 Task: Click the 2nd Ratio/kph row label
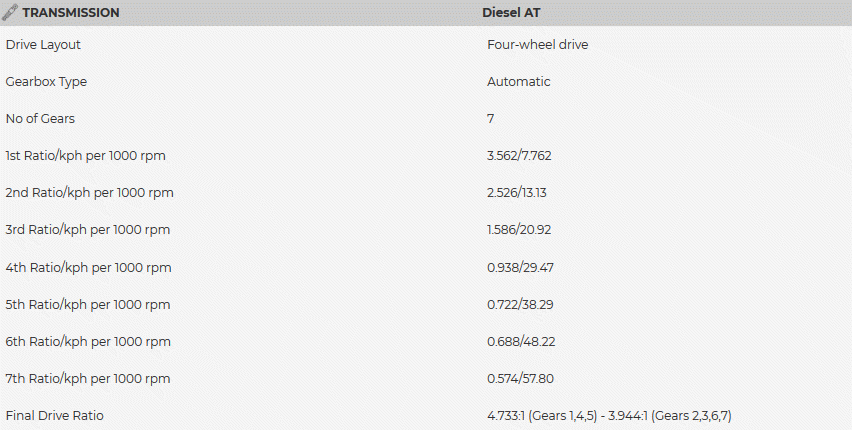point(88,193)
